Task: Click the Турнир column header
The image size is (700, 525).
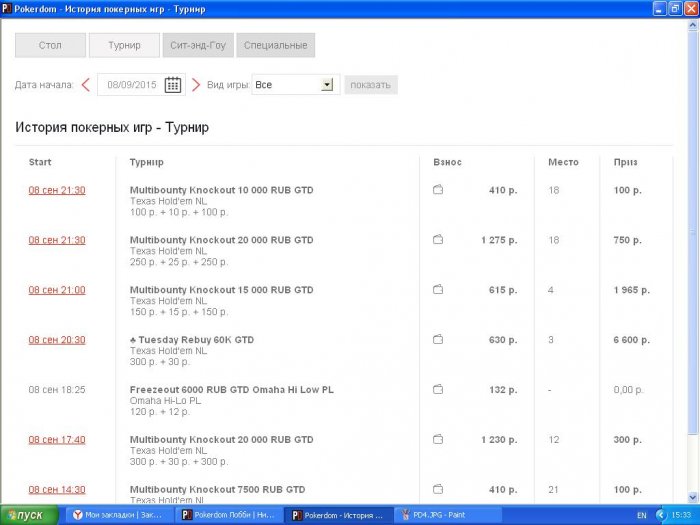Action: [146, 162]
